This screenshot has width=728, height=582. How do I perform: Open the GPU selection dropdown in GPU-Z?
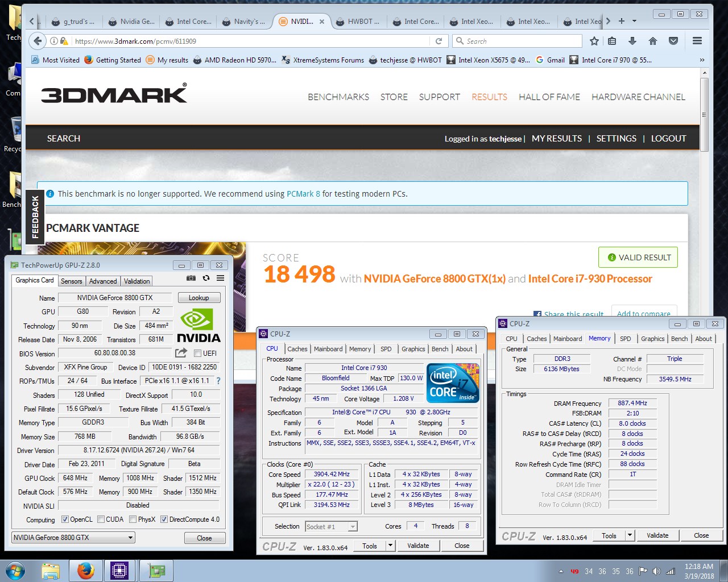[x=73, y=537]
